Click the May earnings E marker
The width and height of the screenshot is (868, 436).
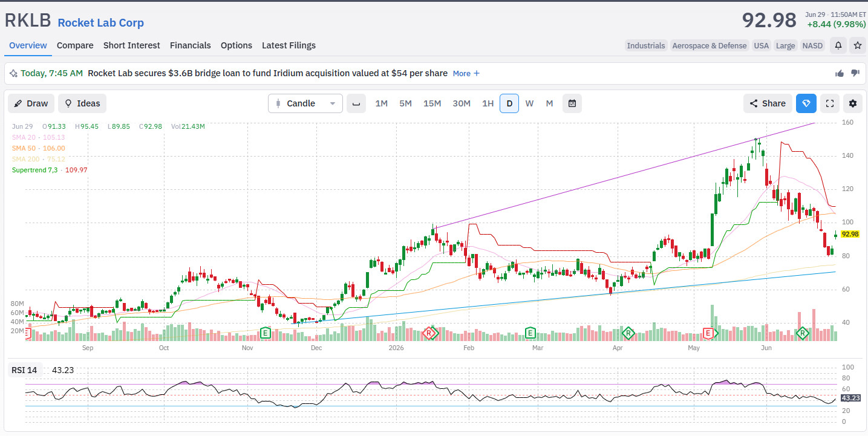click(708, 333)
